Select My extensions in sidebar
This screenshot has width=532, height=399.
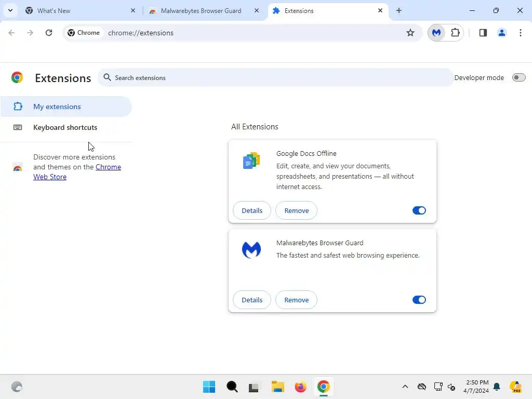click(x=66, y=107)
